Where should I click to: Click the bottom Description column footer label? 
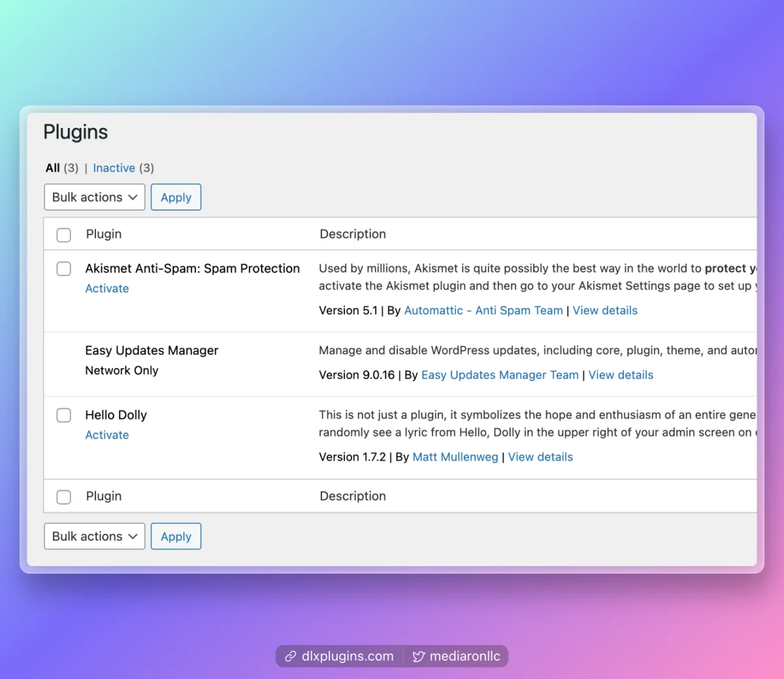[x=353, y=496]
